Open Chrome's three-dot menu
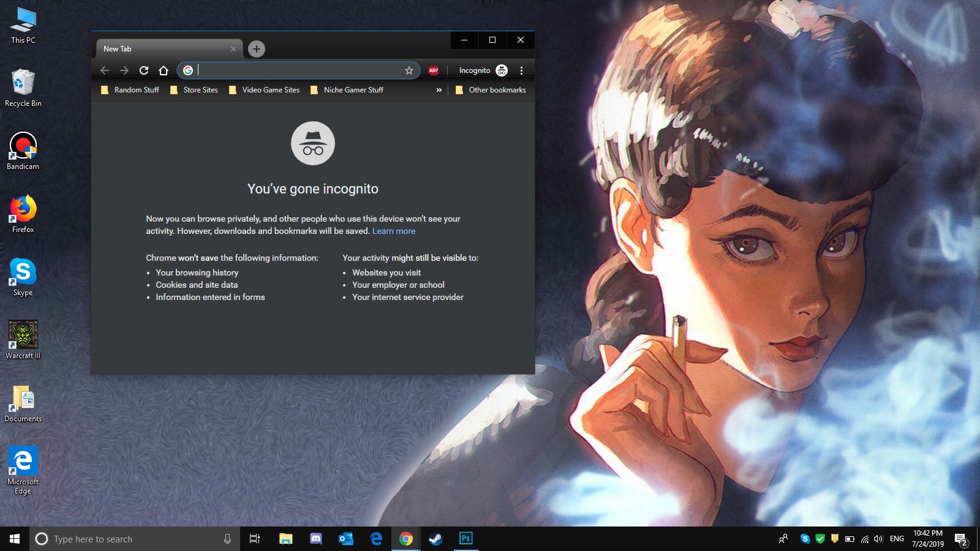980x551 pixels. [x=521, y=70]
